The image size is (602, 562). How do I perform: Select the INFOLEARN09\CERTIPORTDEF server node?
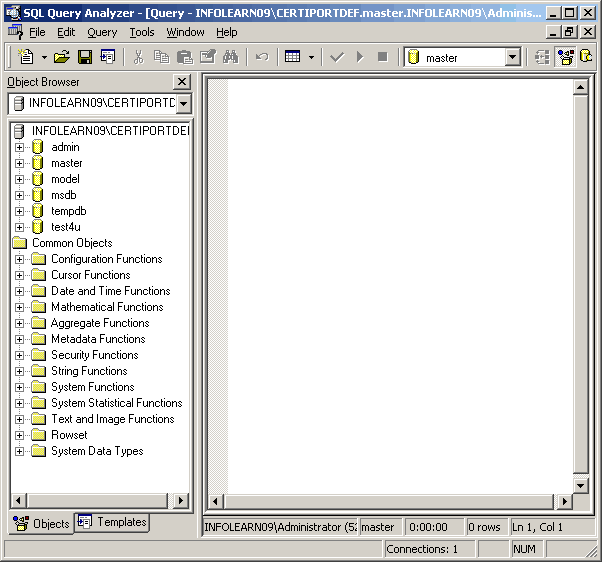(x=110, y=131)
